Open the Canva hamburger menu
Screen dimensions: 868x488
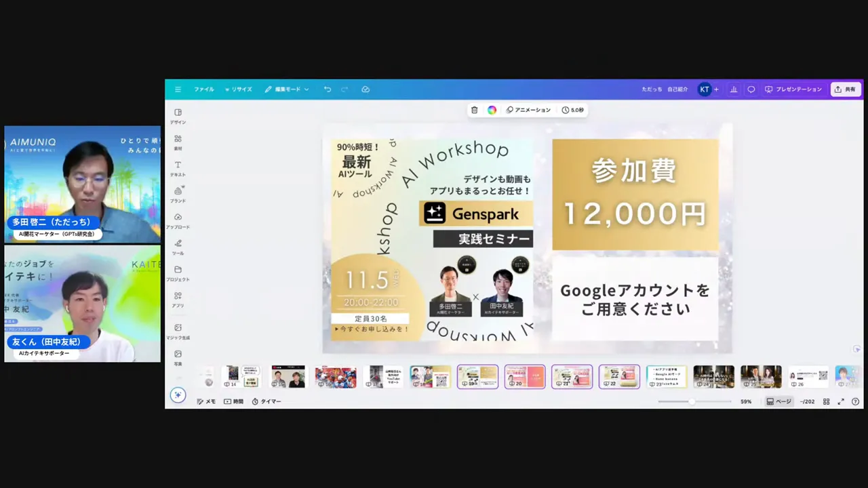[178, 89]
